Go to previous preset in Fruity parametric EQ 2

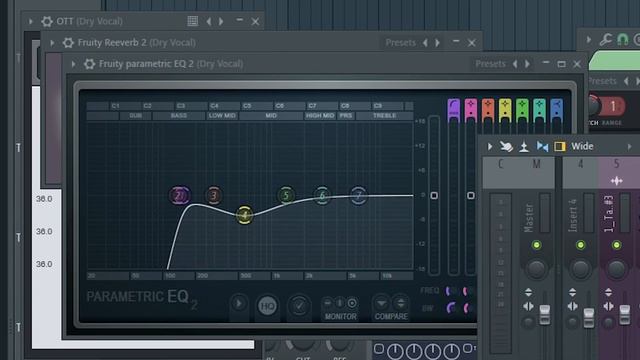click(x=515, y=64)
